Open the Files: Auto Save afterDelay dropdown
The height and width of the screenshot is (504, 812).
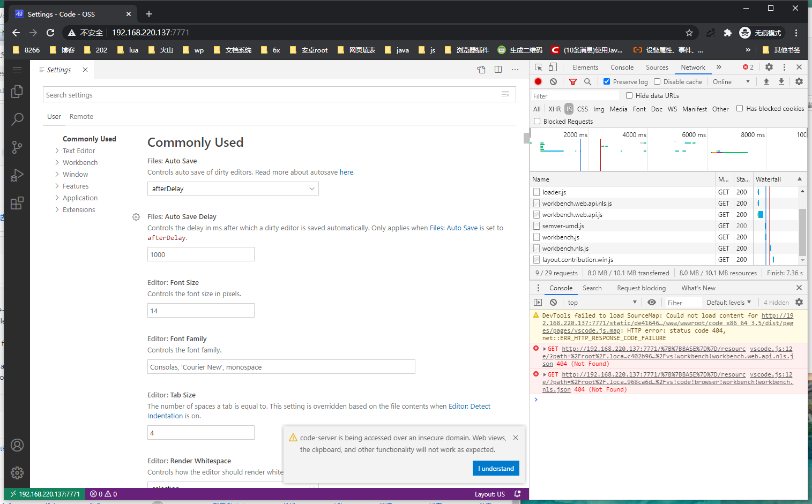(x=233, y=189)
